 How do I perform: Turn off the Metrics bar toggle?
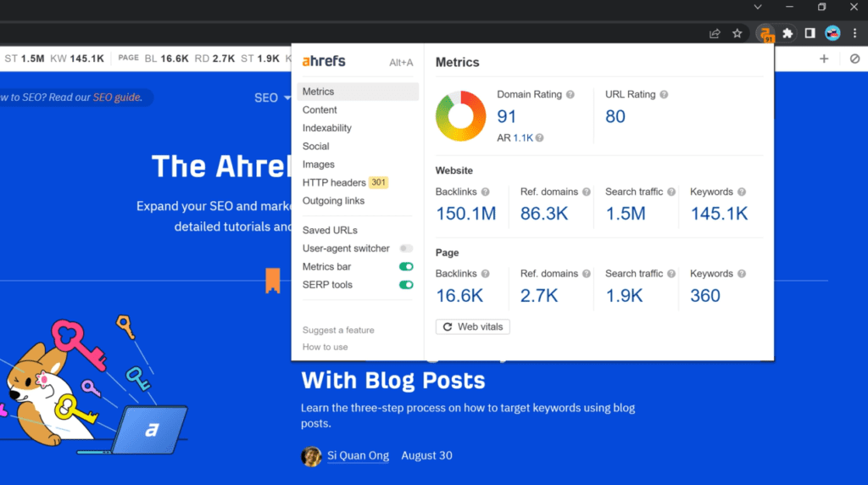click(406, 267)
